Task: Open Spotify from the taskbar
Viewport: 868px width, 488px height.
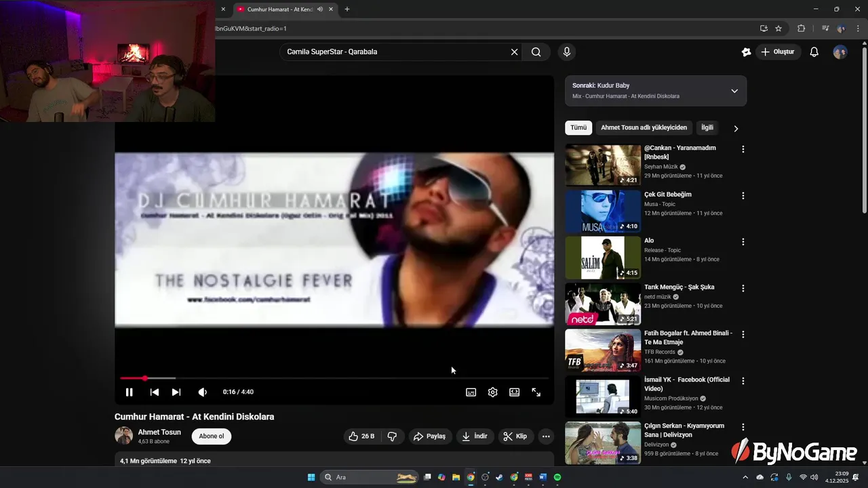Action: click(x=557, y=477)
